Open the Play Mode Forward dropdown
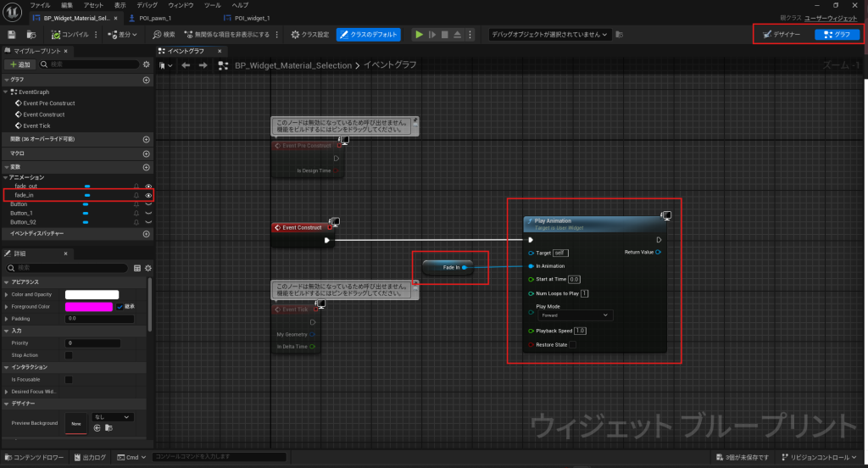868x468 pixels. tap(575, 315)
